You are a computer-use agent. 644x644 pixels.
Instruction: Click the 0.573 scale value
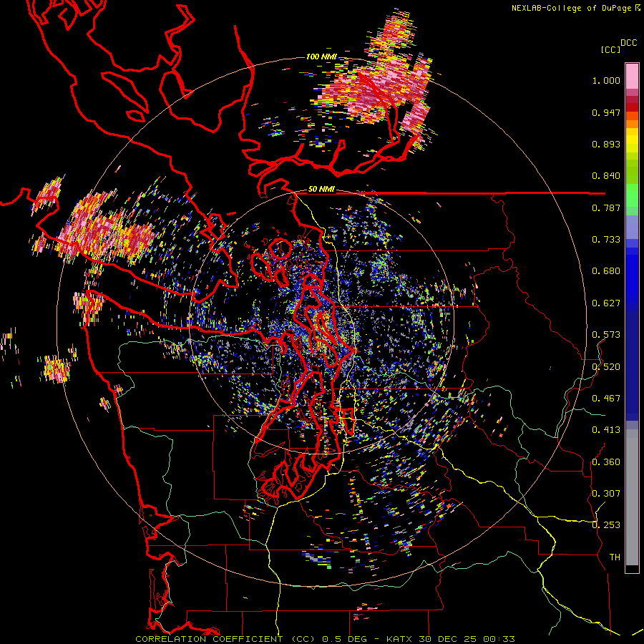(x=606, y=335)
